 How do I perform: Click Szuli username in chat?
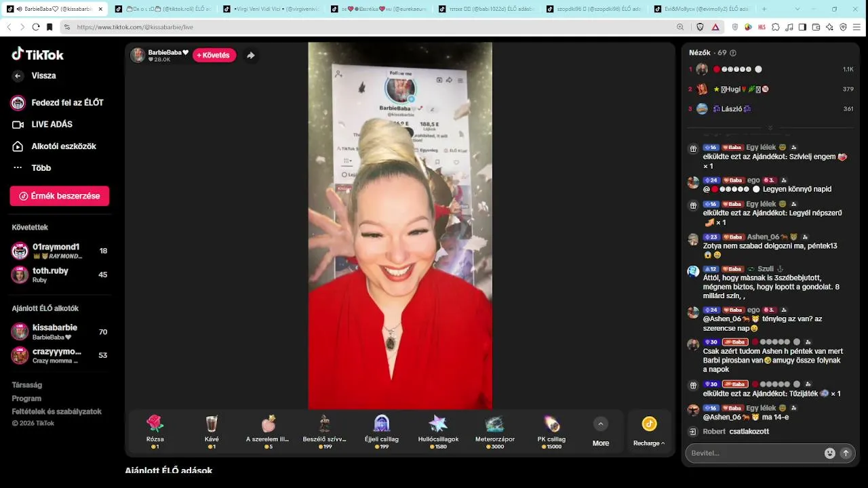tap(766, 269)
